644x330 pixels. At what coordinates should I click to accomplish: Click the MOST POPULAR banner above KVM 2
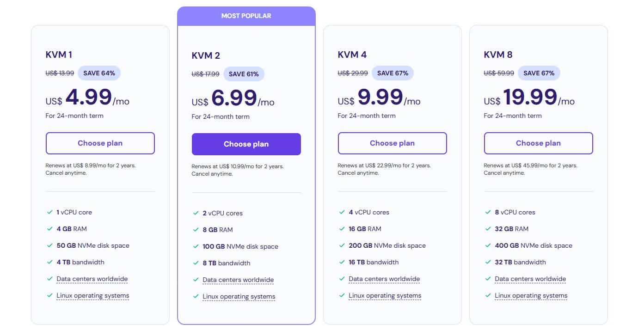click(246, 15)
